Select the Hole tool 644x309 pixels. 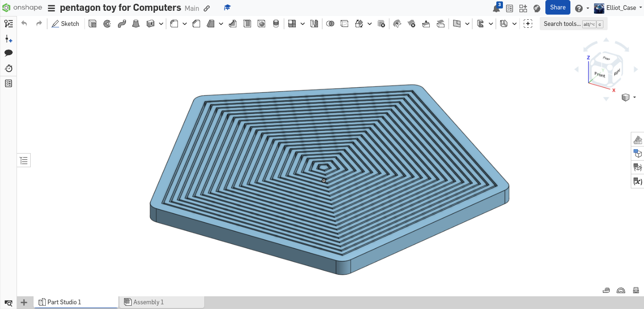(261, 24)
